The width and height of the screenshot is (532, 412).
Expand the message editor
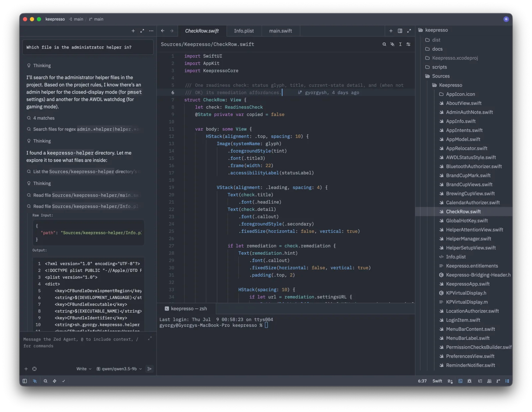(150, 338)
